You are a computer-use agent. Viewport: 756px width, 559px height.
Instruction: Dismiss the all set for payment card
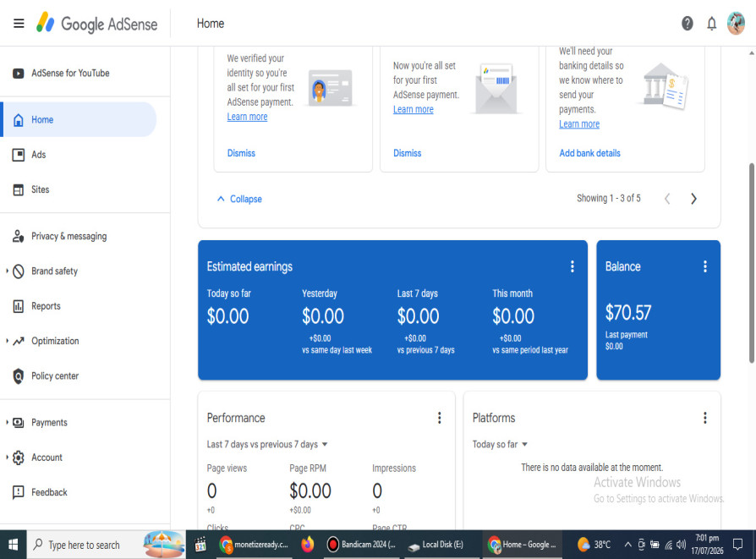point(407,153)
